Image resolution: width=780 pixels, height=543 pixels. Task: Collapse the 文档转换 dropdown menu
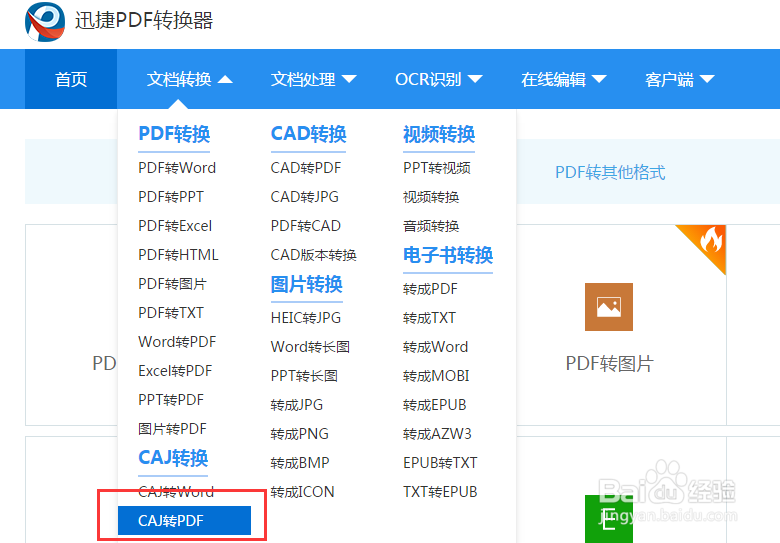190,79
